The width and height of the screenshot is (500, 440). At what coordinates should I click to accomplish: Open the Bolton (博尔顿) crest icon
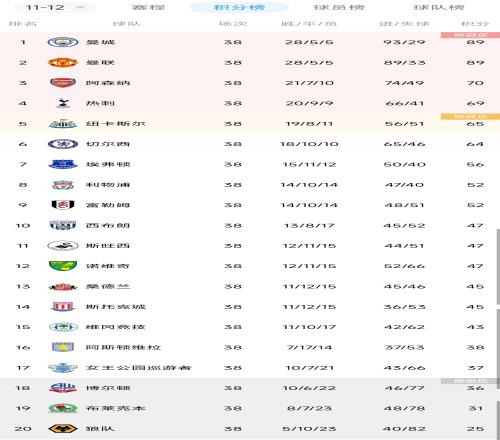[63, 388]
